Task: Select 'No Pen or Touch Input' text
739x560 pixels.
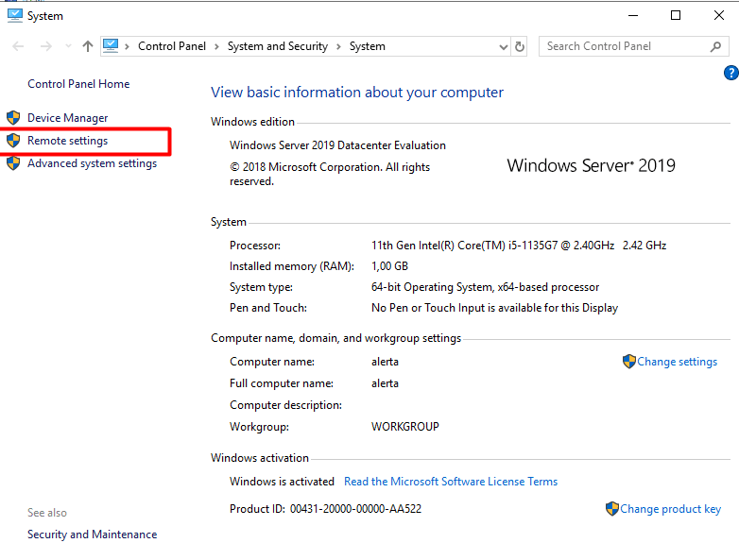Action: (x=428, y=308)
